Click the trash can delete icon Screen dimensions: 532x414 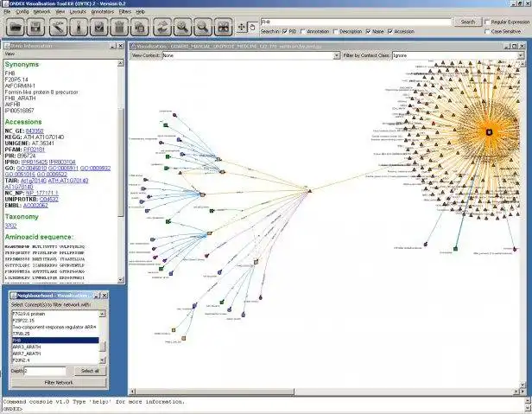(x=119, y=27)
